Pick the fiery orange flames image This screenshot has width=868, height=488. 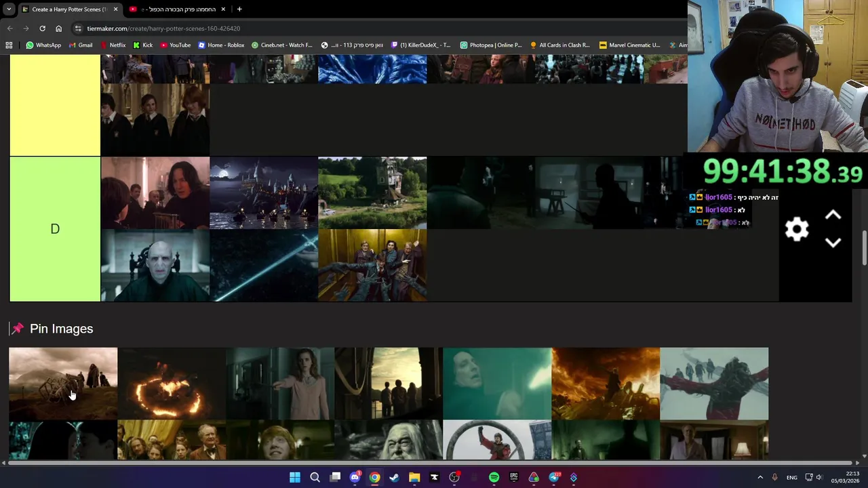pos(606,384)
